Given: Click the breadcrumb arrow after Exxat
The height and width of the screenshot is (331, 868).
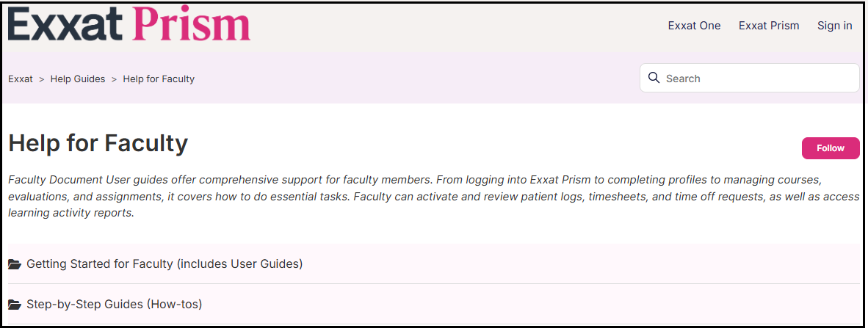Looking at the screenshot, I should click(x=42, y=79).
